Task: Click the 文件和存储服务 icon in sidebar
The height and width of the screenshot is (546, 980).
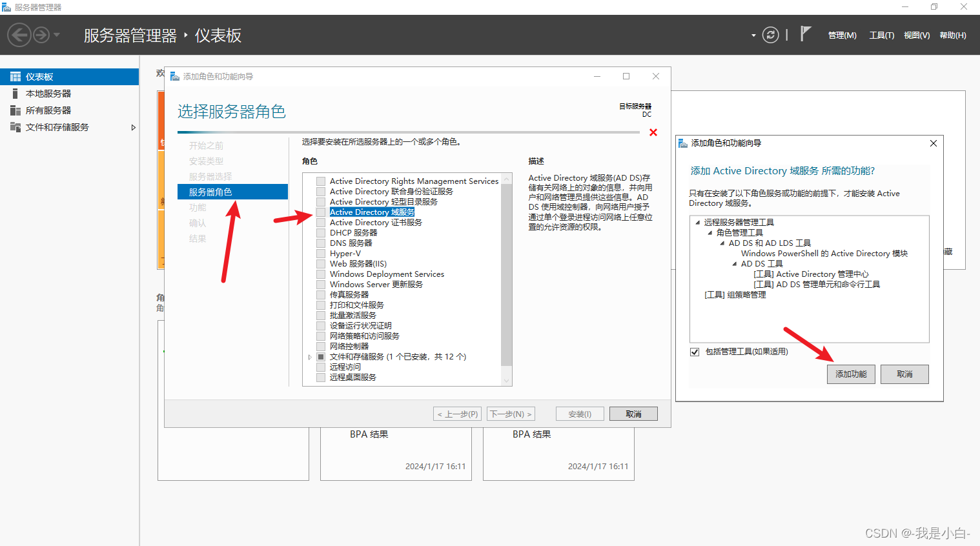Action: coord(15,127)
